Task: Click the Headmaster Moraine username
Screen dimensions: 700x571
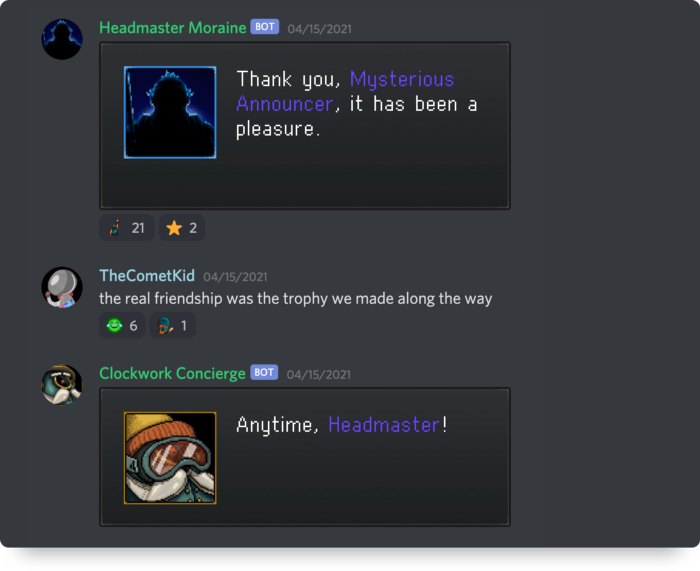Action: (172, 28)
